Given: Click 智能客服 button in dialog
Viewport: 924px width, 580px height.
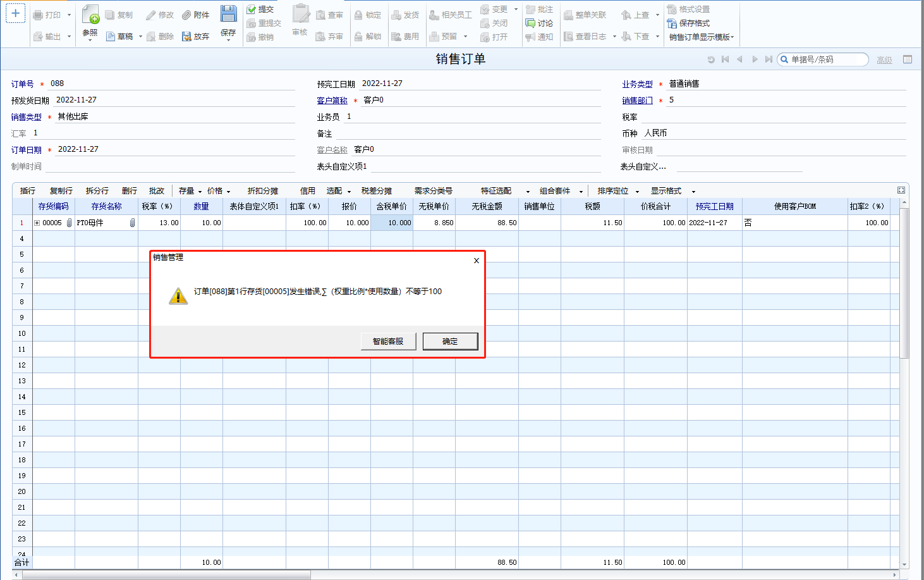Looking at the screenshot, I should tap(388, 342).
